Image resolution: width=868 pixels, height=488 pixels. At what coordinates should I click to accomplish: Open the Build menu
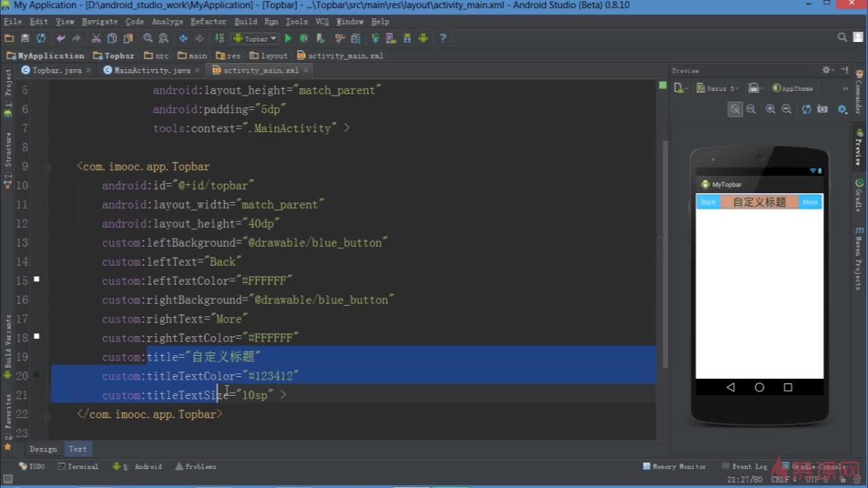245,22
